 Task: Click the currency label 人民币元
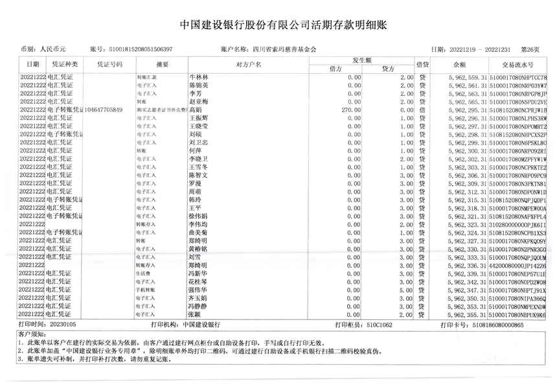52,49
